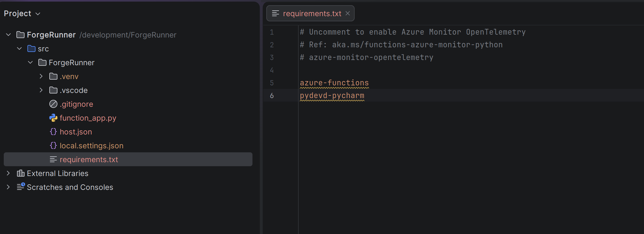Expand the .venv folder

[41, 76]
